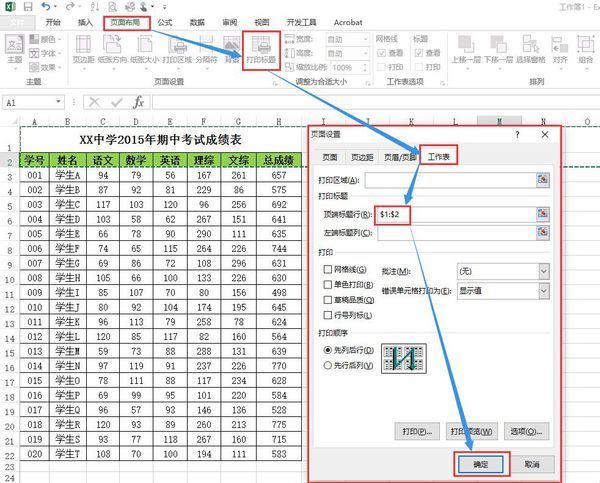This screenshot has height=483, width=600.
Task: Open the Insert (插入) ribbon tab
Action: tap(85, 23)
